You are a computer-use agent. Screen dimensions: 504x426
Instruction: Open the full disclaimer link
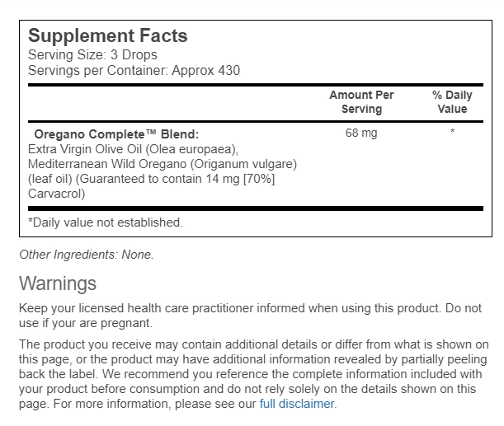pos(297,404)
